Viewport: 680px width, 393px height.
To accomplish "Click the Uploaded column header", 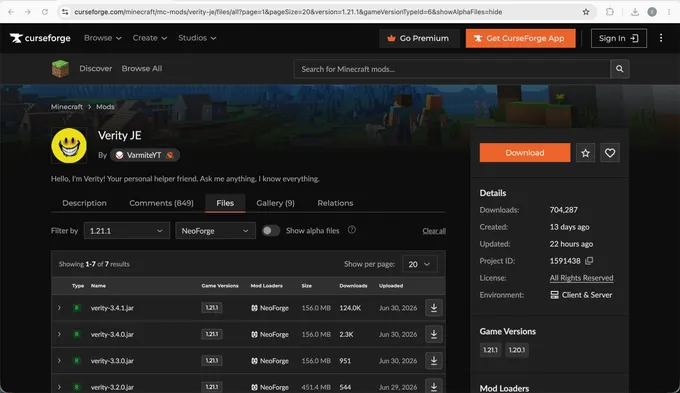I will [x=391, y=286].
